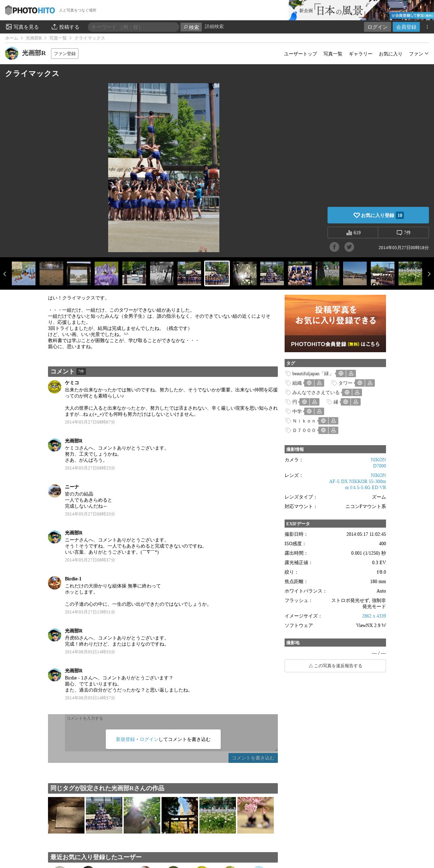Click the globe icon next to 組織 tag
This screenshot has height=868, width=434.
309,383
